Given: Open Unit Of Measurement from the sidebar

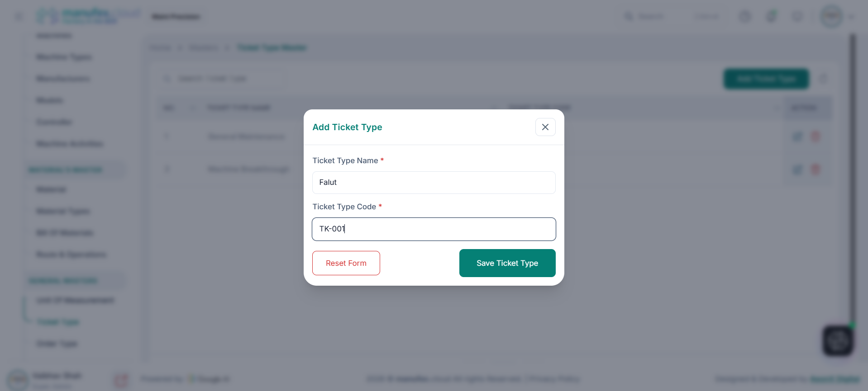Looking at the screenshot, I should (x=75, y=300).
